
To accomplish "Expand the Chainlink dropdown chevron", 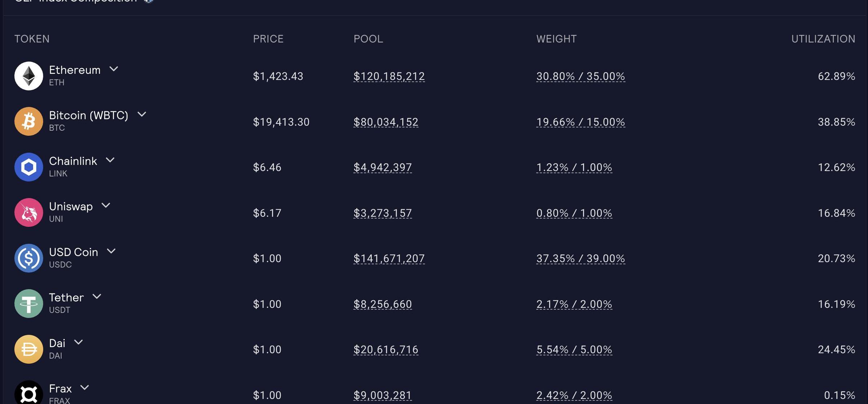I will click(110, 160).
